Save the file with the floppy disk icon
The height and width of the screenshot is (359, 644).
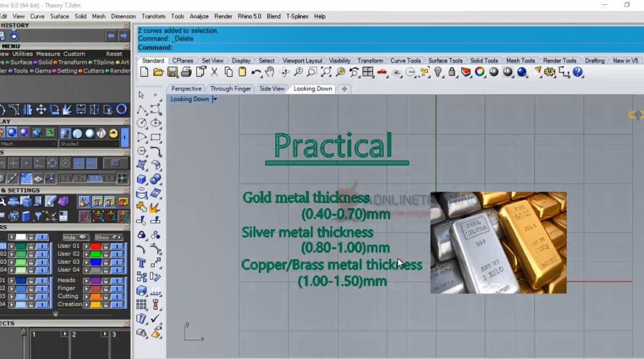(172, 72)
